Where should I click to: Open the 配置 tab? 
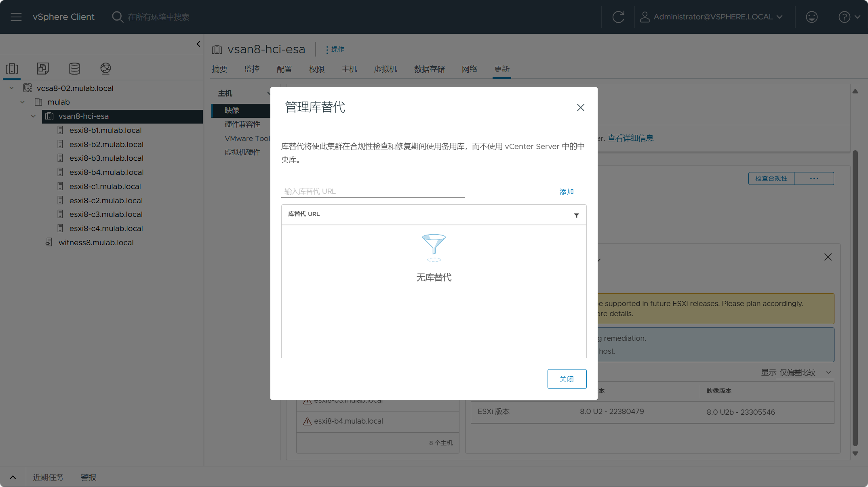click(284, 69)
